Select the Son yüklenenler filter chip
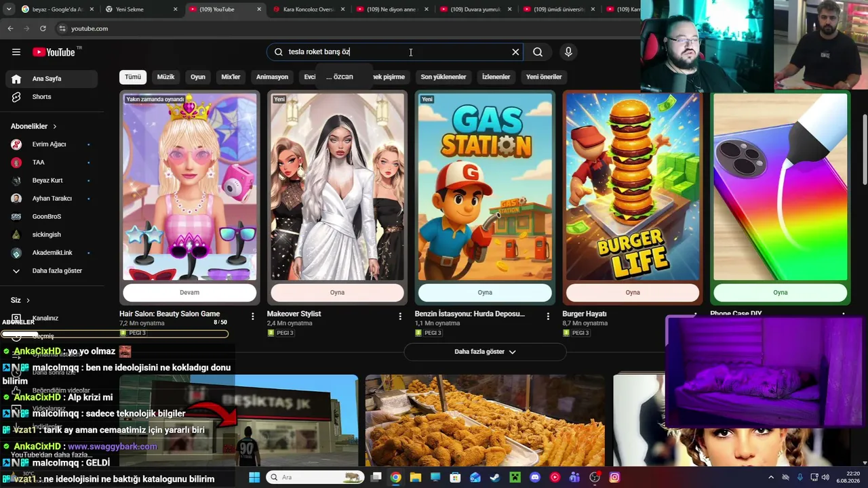The image size is (868, 488). (x=443, y=77)
